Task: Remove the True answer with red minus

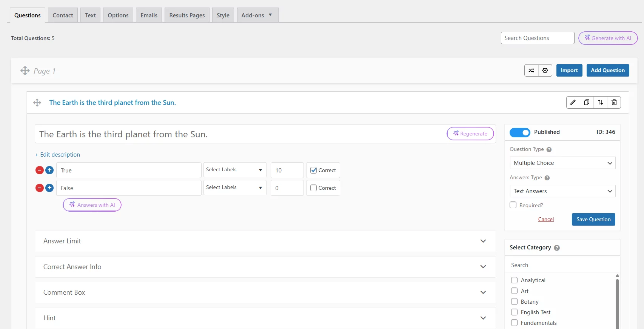Action: coord(40,170)
